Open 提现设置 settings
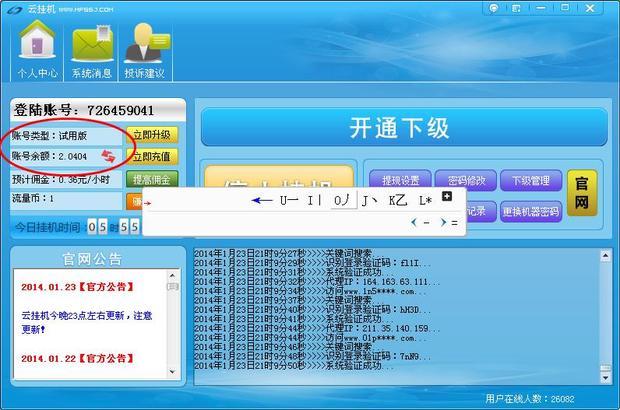The image size is (620, 410). coord(399,180)
